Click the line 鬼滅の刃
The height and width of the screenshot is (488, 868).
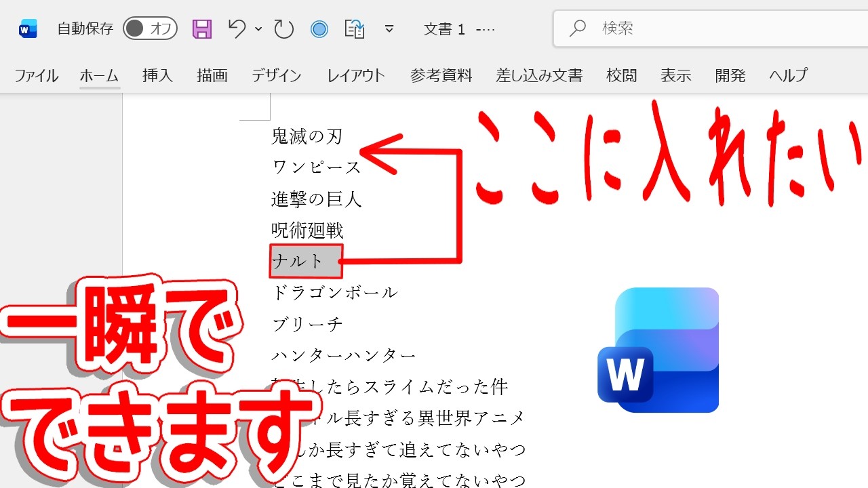tap(307, 137)
